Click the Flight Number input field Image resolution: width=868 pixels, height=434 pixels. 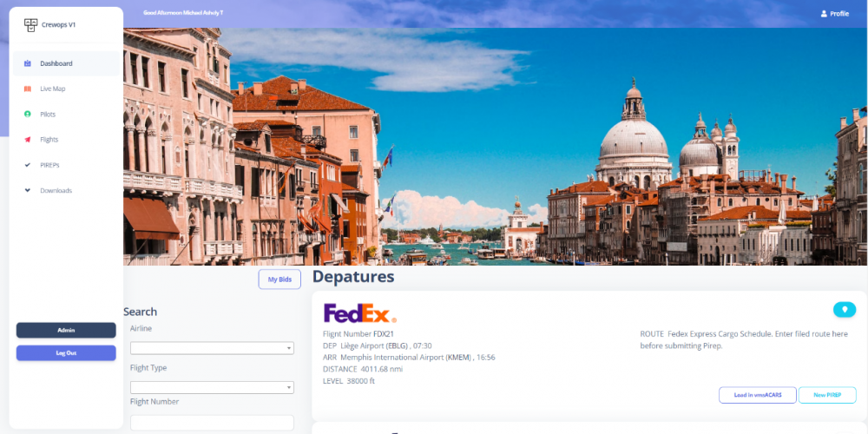pyautogui.click(x=212, y=423)
